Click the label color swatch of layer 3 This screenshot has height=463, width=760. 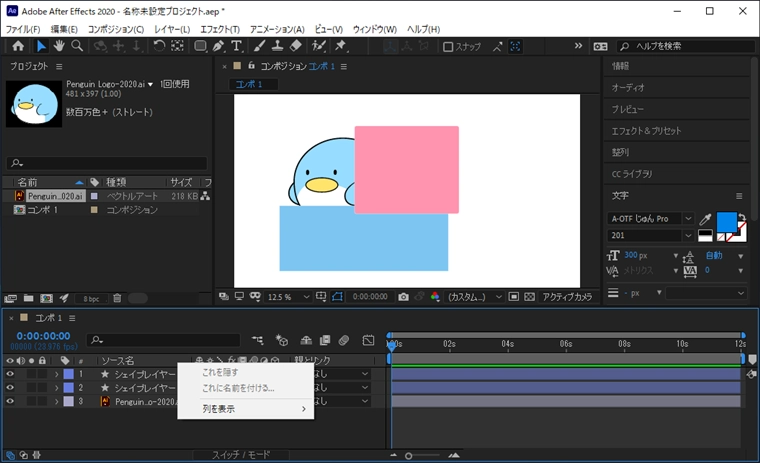(x=69, y=401)
